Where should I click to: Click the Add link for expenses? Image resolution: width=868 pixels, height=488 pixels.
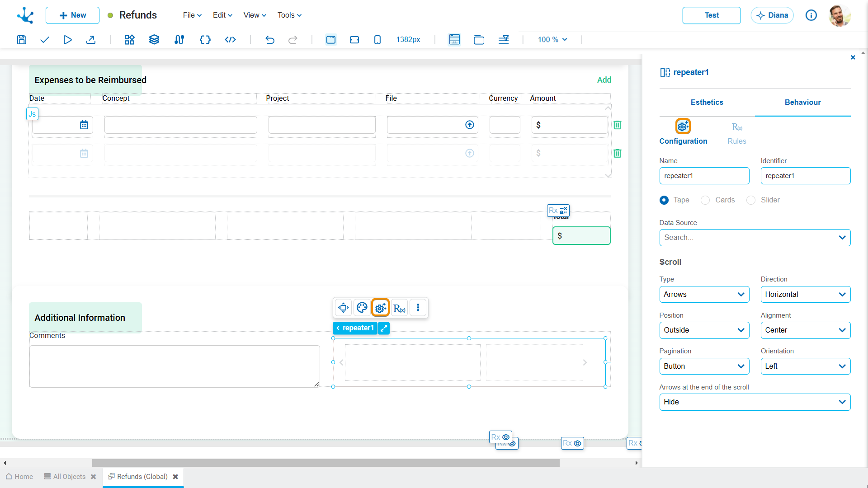pyautogui.click(x=604, y=80)
